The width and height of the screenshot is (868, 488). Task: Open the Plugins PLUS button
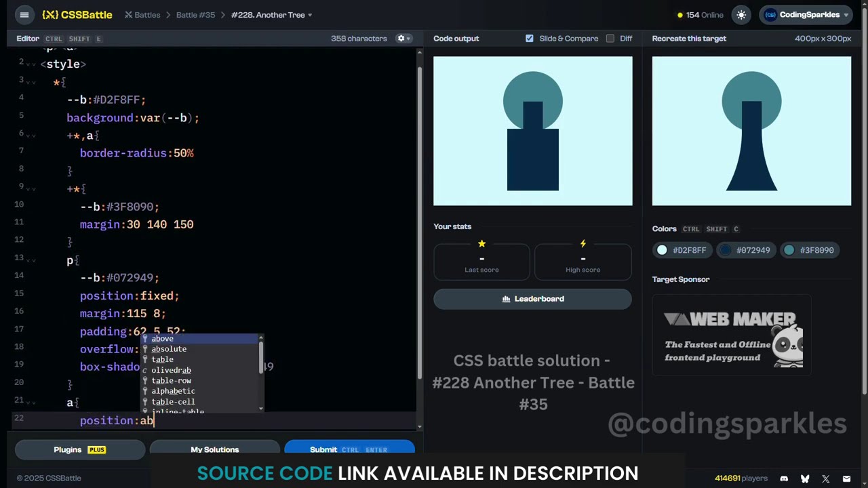pyautogui.click(x=80, y=449)
